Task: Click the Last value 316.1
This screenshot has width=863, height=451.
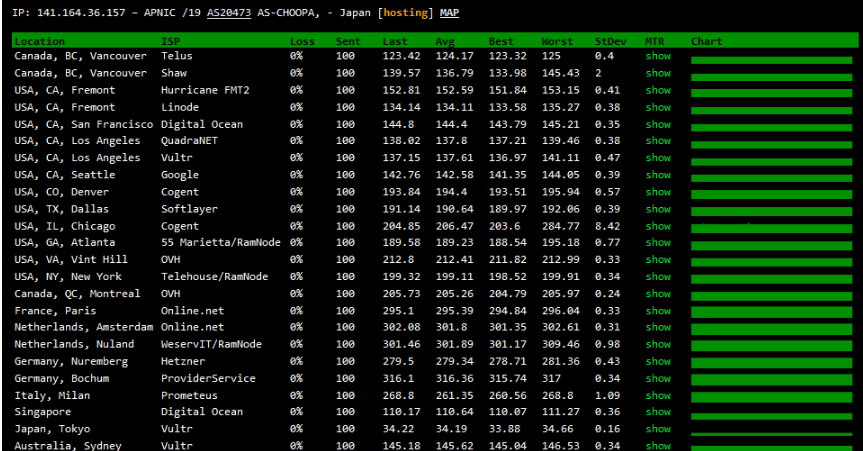Action: (398, 379)
